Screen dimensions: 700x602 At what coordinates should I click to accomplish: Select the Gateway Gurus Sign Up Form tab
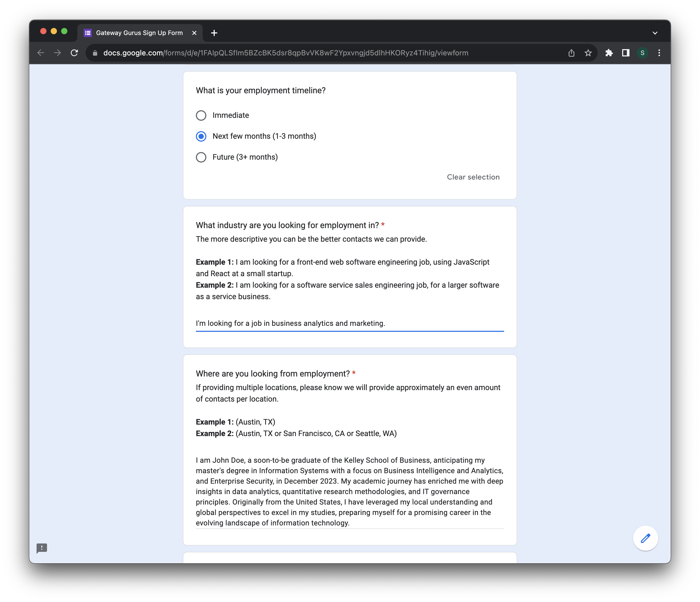click(x=139, y=33)
